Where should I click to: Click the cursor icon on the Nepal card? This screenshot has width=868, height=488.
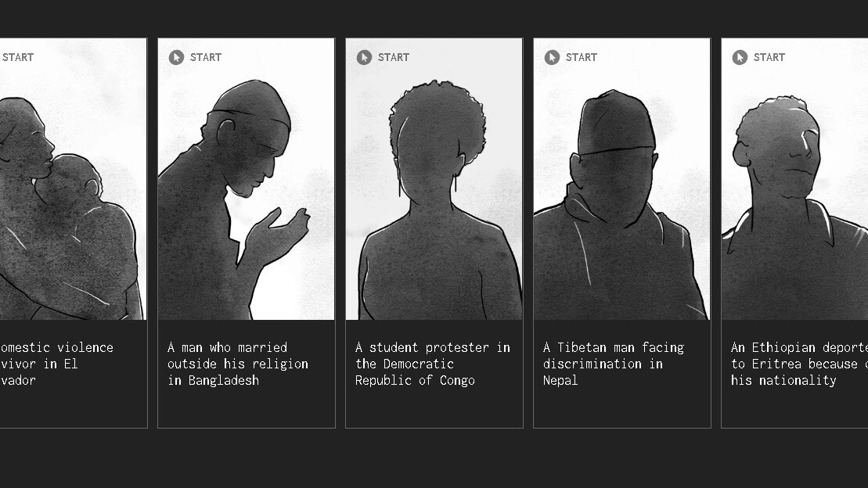click(x=552, y=57)
